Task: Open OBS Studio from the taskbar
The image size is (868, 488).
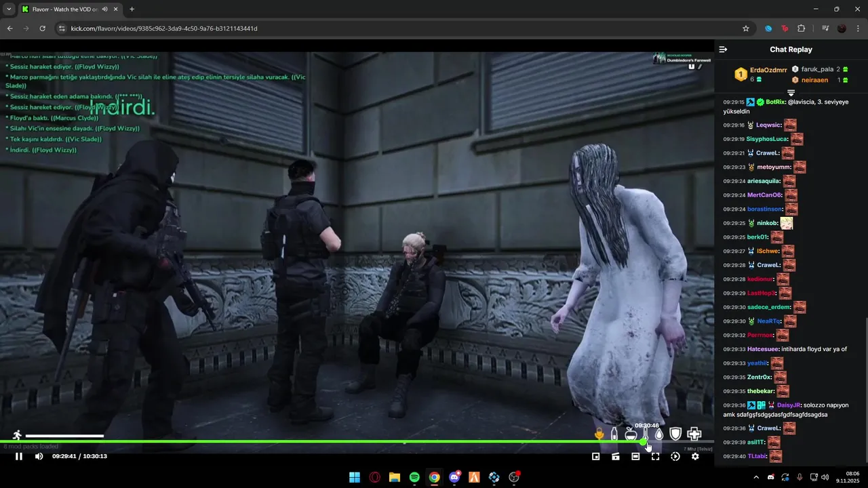Action: (514, 477)
